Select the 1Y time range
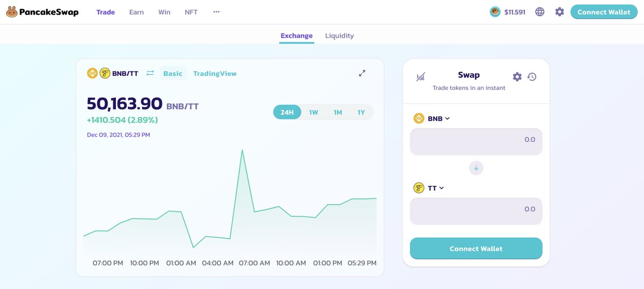Viewport: 644px width, 289px height. coord(361,112)
